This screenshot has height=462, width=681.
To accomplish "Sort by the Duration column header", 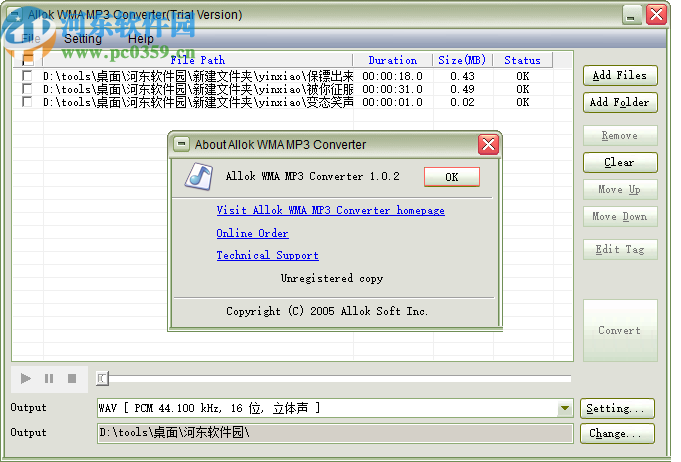I will [x=393, y=60].
